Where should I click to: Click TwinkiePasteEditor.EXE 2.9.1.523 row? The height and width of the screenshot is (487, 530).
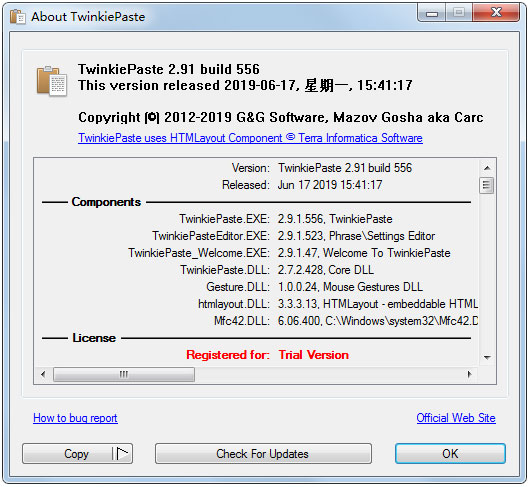(x=293, y=236)
